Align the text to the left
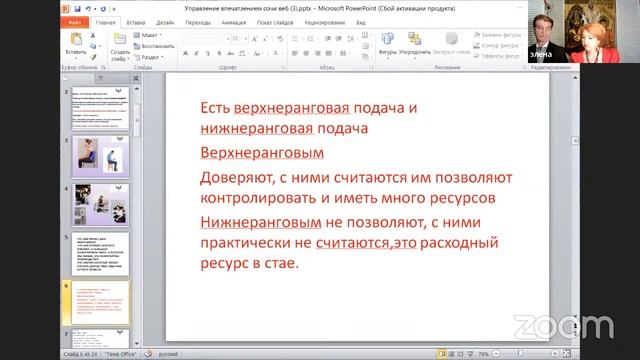 [x=295, y=53]
